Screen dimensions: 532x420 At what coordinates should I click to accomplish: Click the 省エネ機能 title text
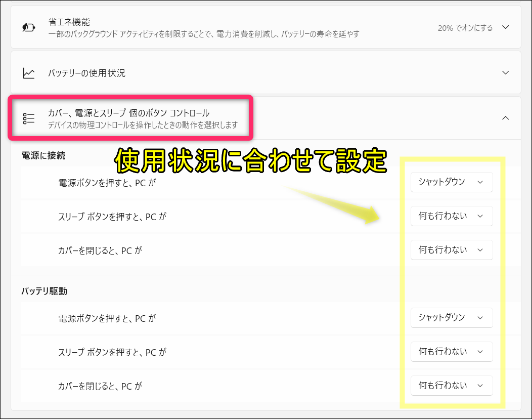[x=69, y=22]
